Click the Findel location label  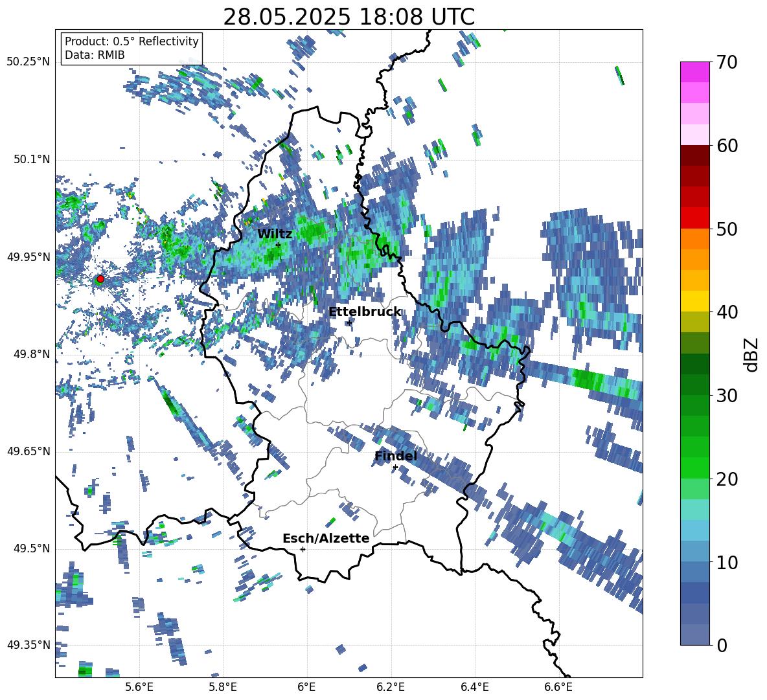(x=396, y=456)
